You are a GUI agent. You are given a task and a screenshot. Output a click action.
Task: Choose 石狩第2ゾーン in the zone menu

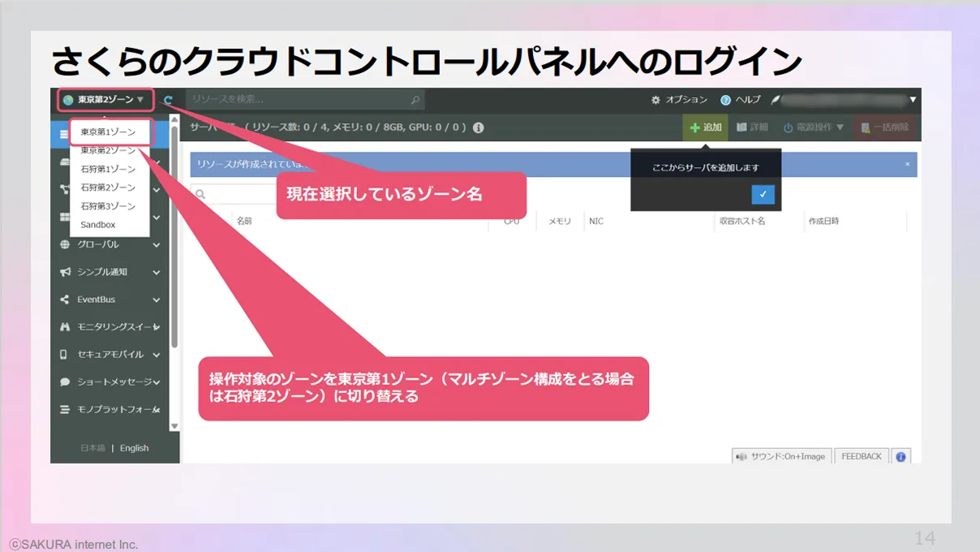point(108,188)
